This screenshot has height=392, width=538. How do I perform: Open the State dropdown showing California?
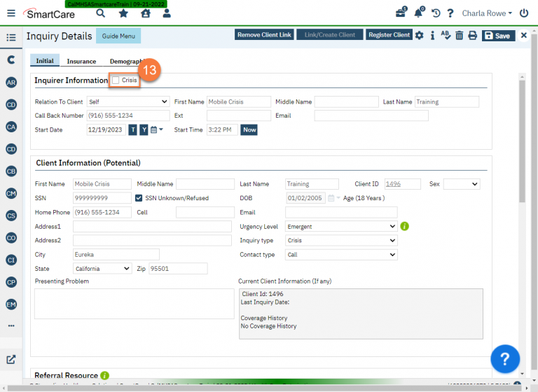pos(102,269)
